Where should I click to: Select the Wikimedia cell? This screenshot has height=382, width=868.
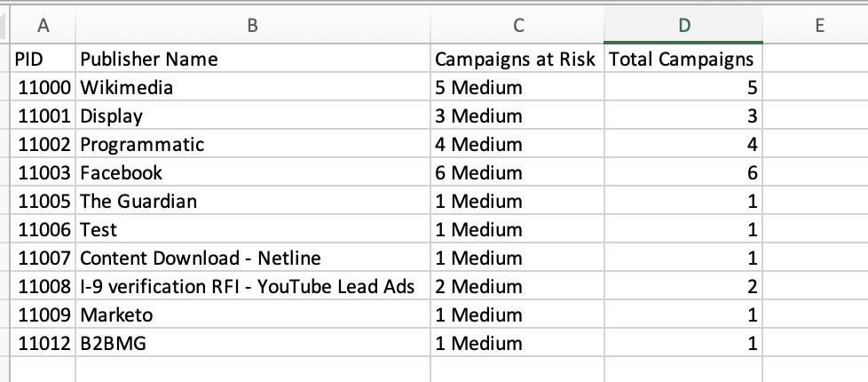[253, 88]
